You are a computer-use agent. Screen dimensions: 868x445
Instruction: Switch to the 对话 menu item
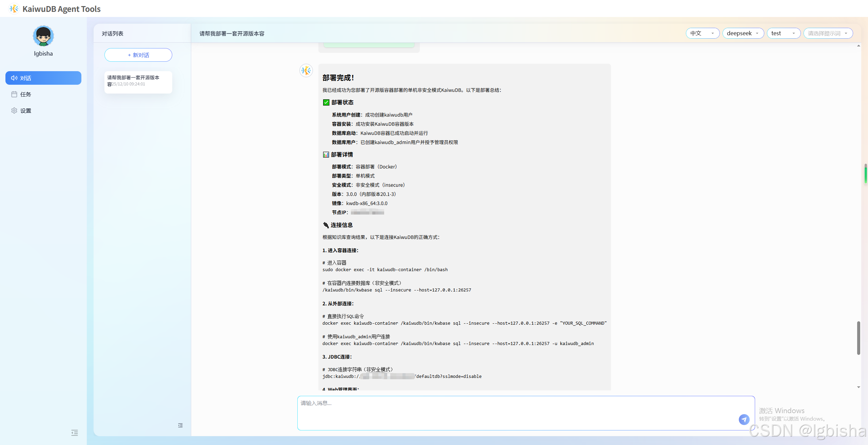pyautogui.click(x=43, y=78)
